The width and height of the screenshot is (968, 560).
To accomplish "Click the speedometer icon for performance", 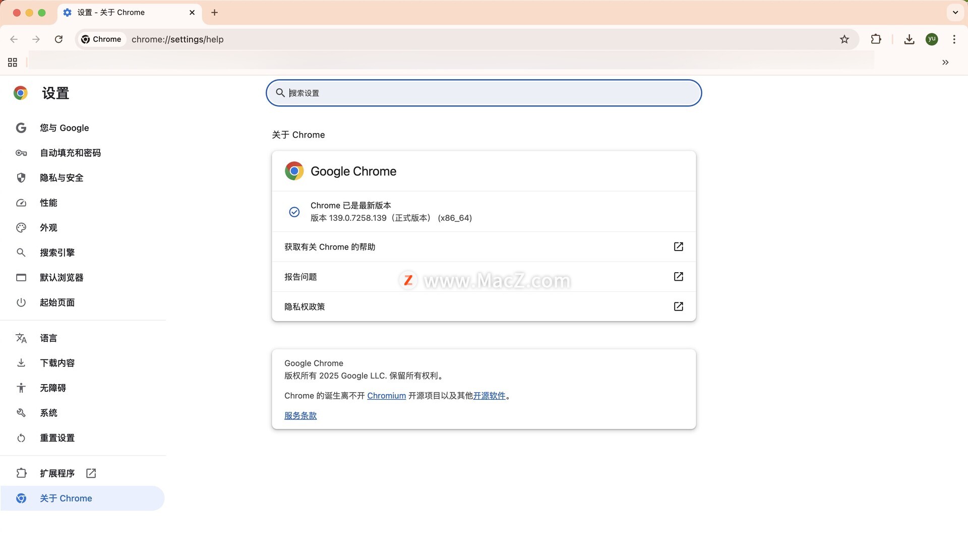I will tap(21, 203).
